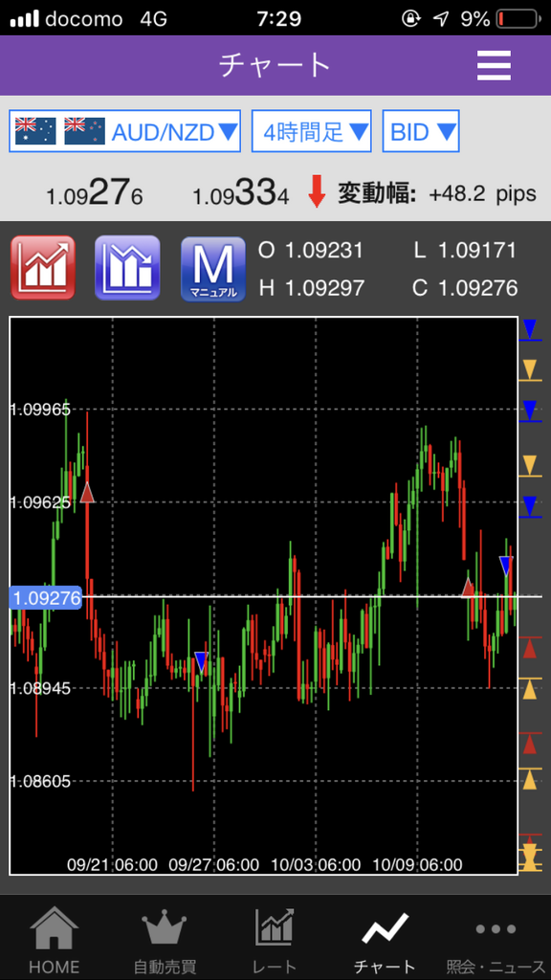The image size is (551, 980).
Task: Tap the blue down-triangle marker near 09/27
Action: [x=201, y=662]
